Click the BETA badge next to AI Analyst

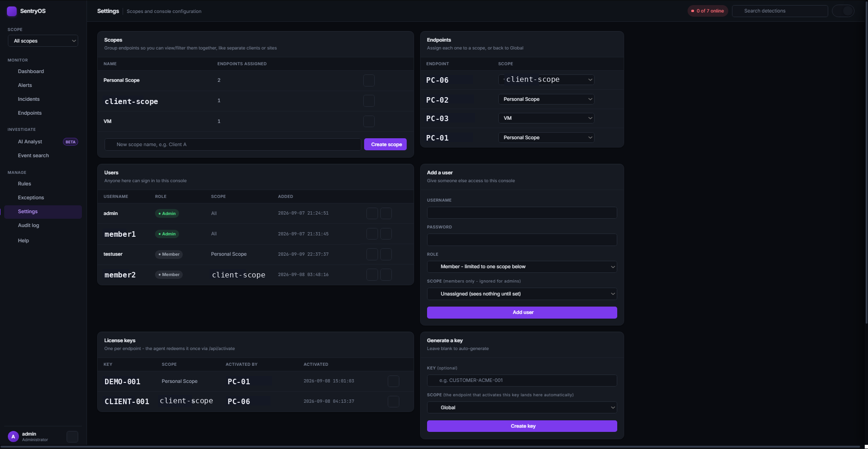(x=70, y=142)
